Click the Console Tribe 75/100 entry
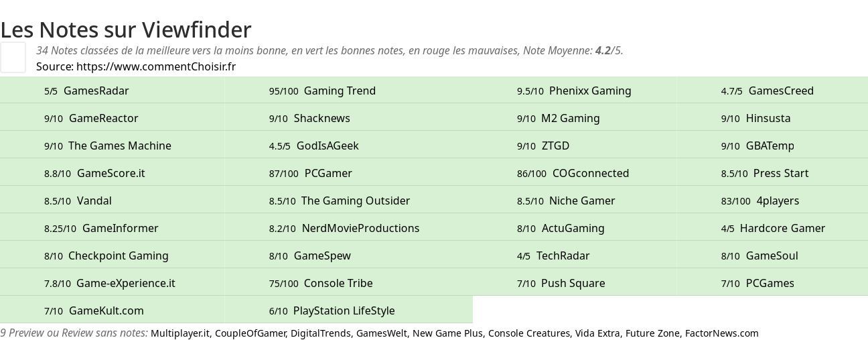 coord(348,283)
